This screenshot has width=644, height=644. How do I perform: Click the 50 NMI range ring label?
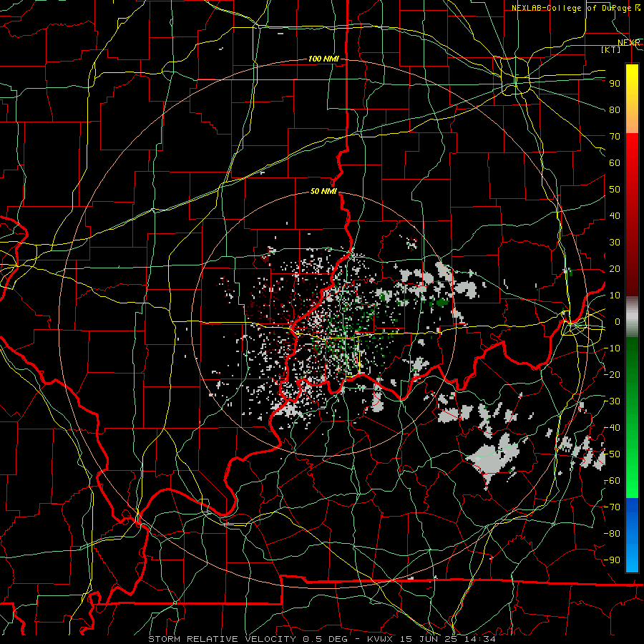323,191
